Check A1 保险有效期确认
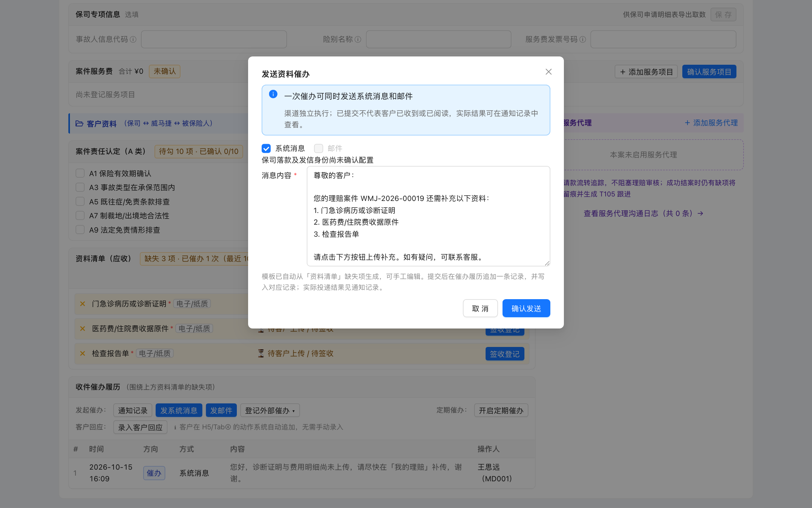 click(80, 173)
